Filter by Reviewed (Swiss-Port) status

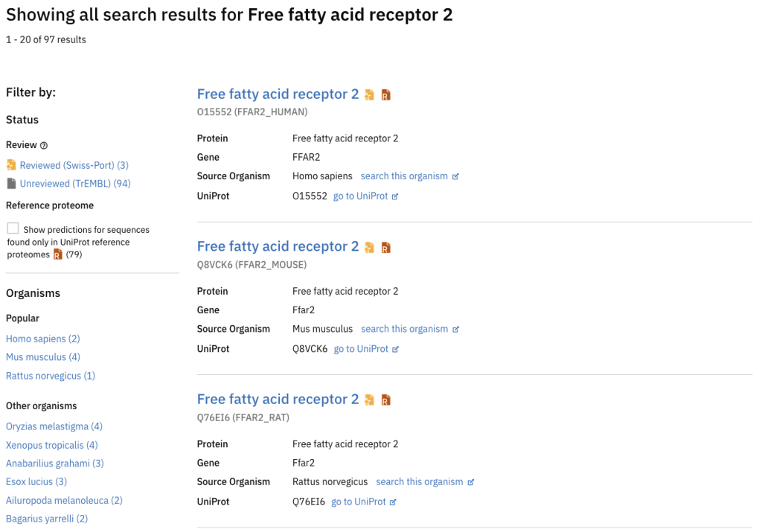coord(74,165)
